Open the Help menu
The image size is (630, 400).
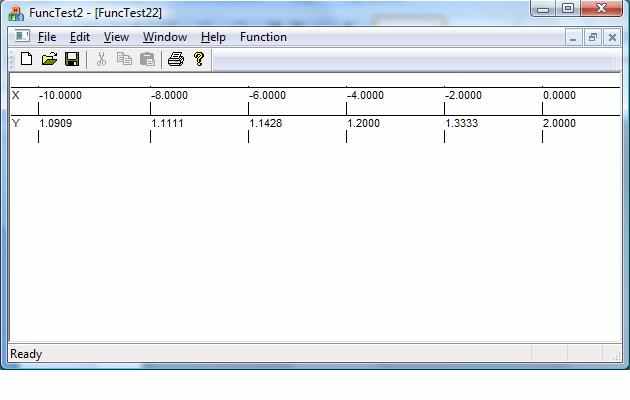coord(213,37)
